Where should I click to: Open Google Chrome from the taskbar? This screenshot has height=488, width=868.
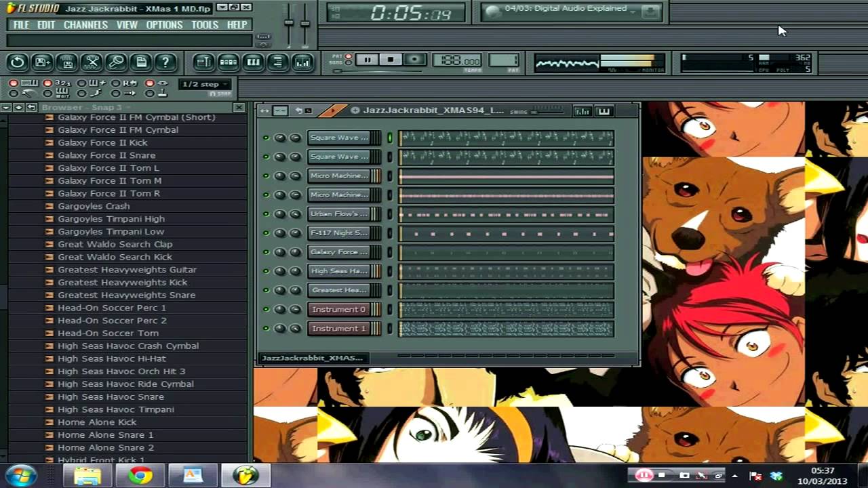coord(140,475)
